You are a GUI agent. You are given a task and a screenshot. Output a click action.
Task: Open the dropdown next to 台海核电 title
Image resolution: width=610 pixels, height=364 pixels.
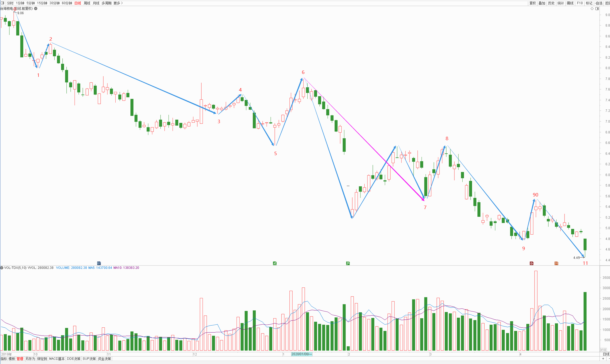click(36, 9)
